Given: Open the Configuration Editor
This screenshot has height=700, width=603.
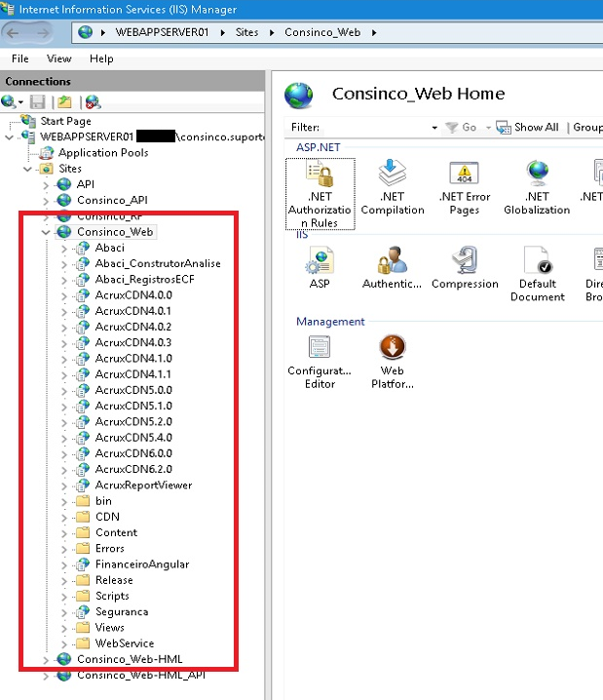Looking at the screenshot, I should (x=320, y=362).
